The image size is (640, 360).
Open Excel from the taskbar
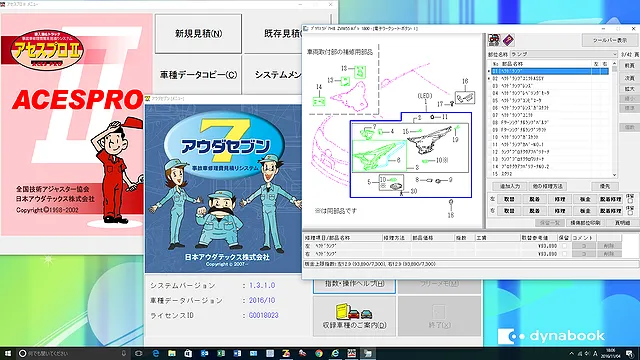[x=221, y=353]
